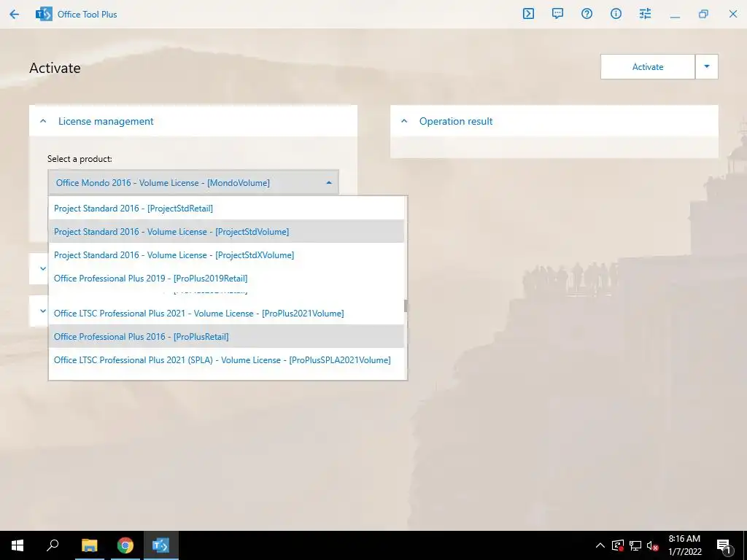This screenshot has width=747, height=560.
Task: Click the security warning tray icon
Action: point(617,545)
